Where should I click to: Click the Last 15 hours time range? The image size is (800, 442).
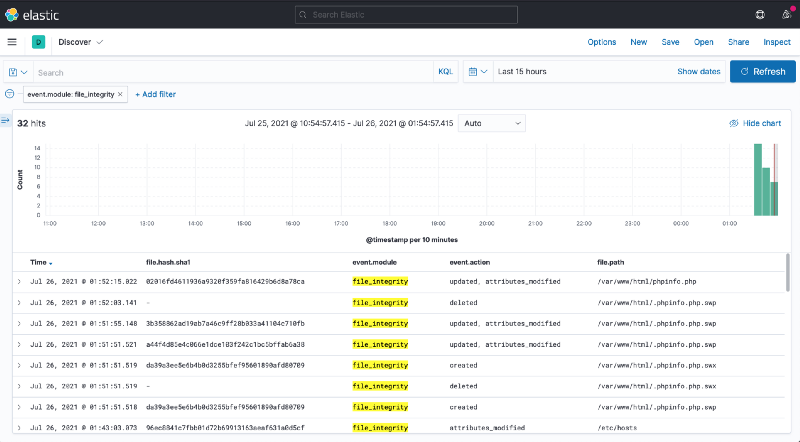point(522,71)
